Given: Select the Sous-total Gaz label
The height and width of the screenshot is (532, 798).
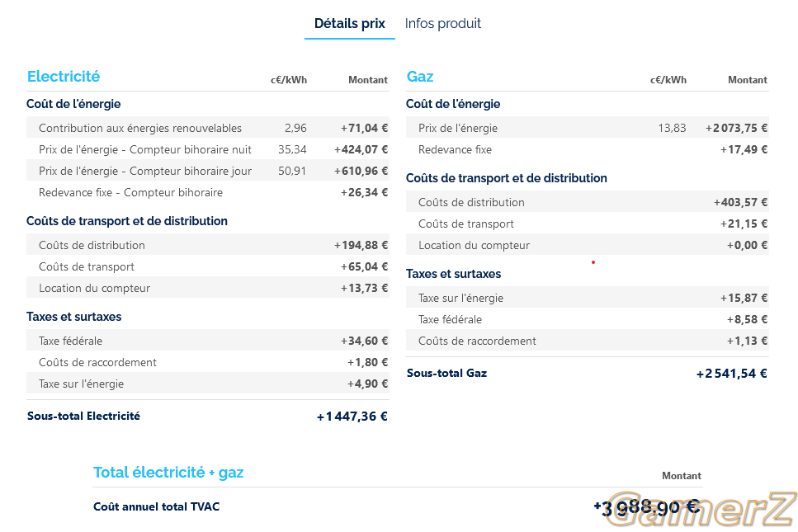Looking at the screenshot, I should [x=446, y=374].
